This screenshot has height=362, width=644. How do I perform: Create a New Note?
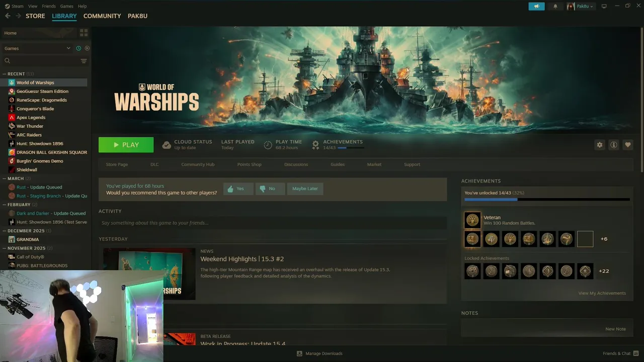coord(615,329)
